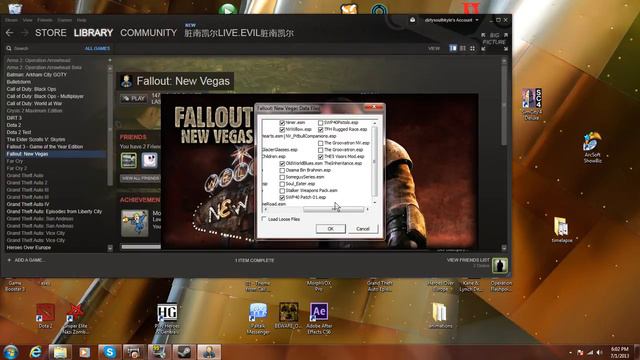Click the library Search field

43,48
